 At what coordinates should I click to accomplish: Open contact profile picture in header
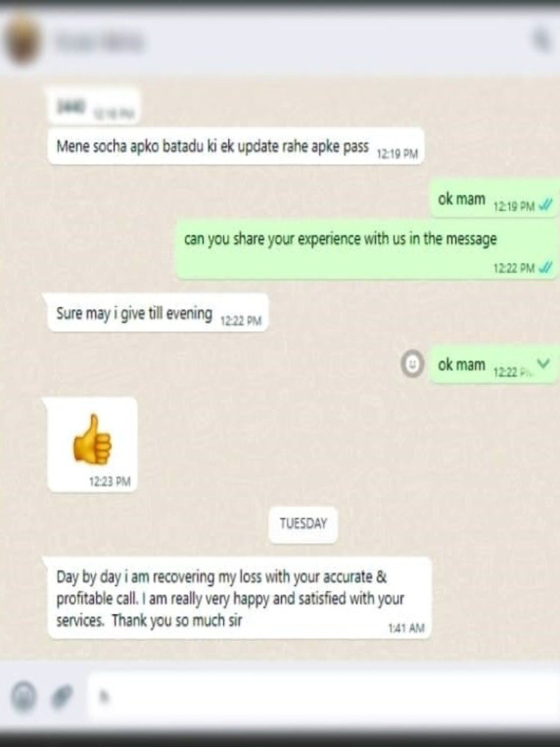22,41
